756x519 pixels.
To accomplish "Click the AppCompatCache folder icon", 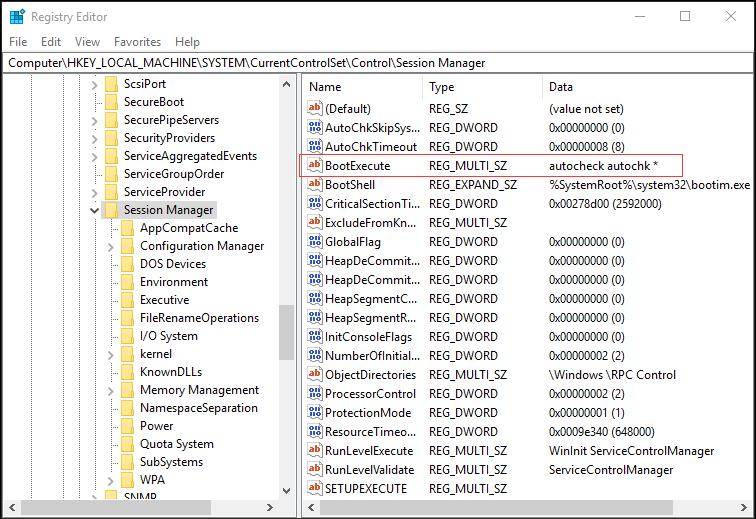I will pos(128,228).
